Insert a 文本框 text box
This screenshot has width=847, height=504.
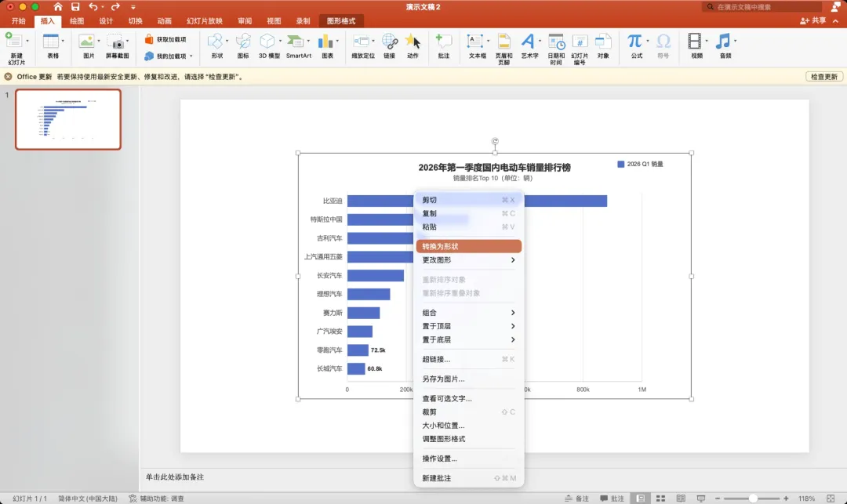pyautogui.click(x=477, y=46)
